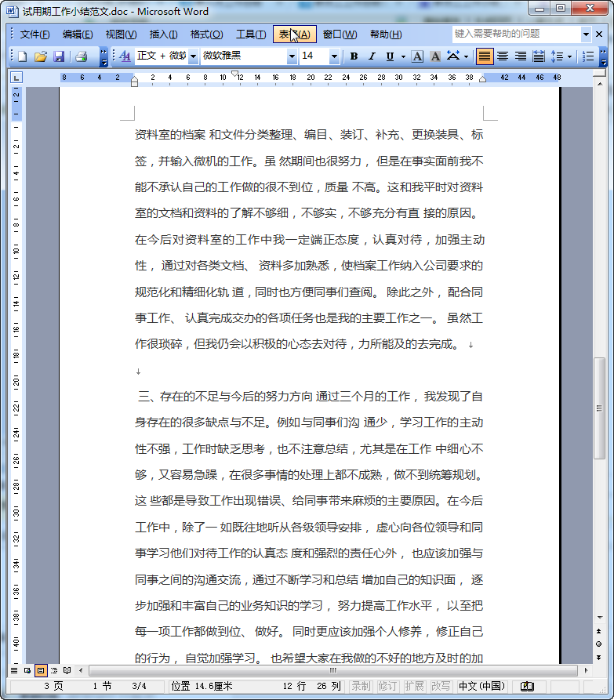This screenshot has width=614, height=700.
Task: Toggle 扩展 extend selection in status bar
Action: [x=414, y=686]
